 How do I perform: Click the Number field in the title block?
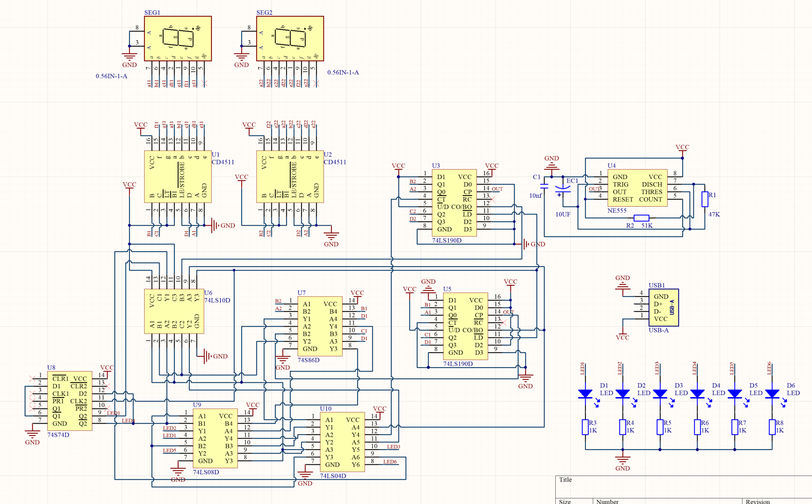607,501
